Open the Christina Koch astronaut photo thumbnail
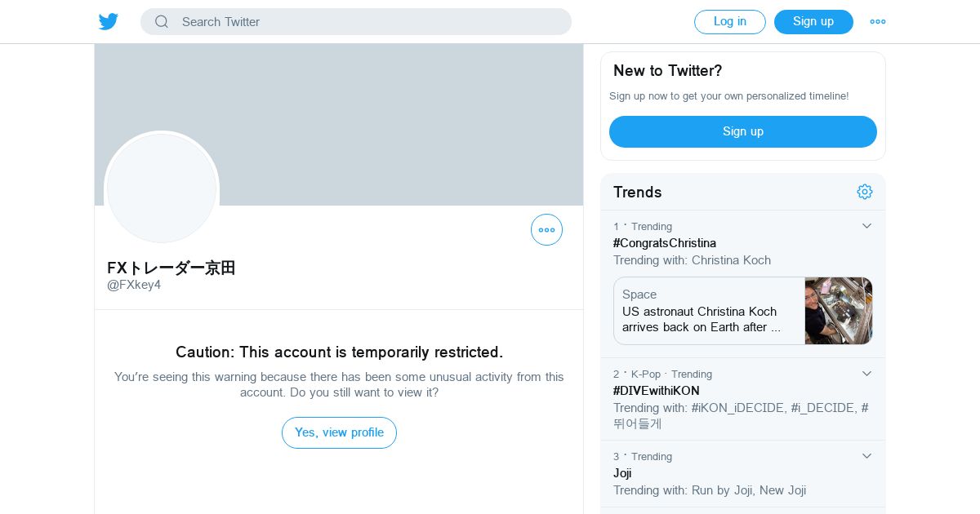This screenshot has width=980, height=514. click(838, 311)
